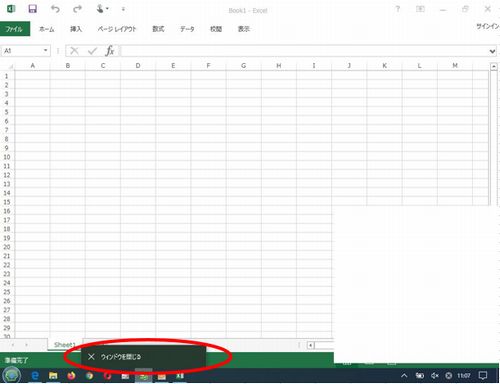Undo the last action
500x384 pixels.
(55, 9)
